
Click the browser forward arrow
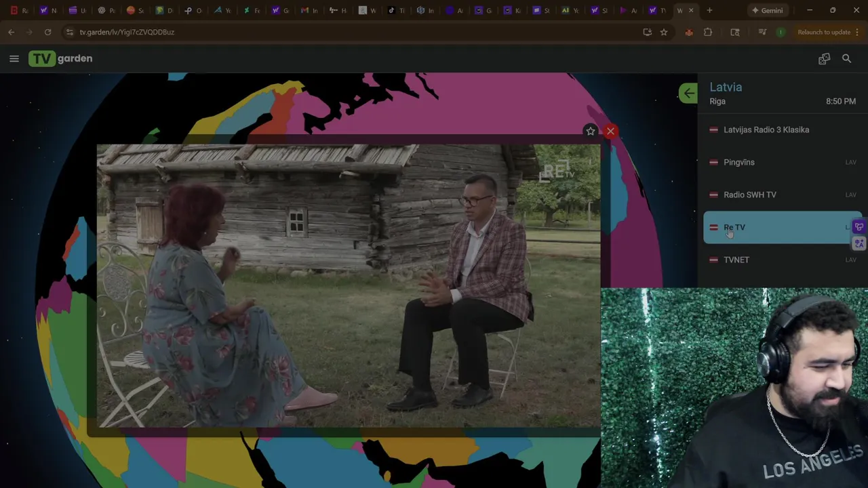(29, 32)
